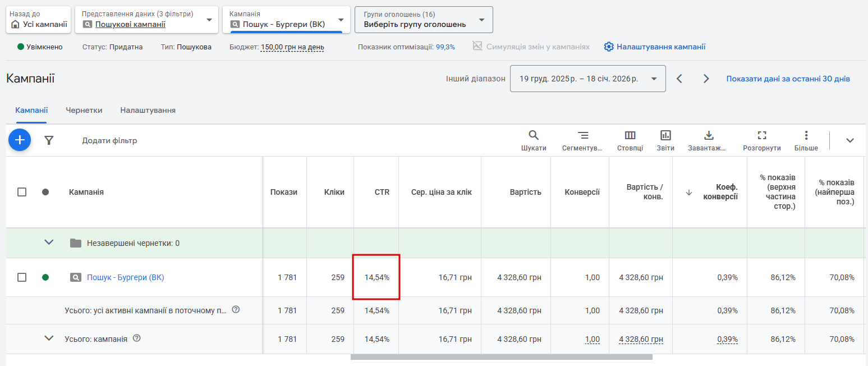Expand the Незавершені чернетки row
The height and width of the screenshot is (366, 868).
point(49,243)
